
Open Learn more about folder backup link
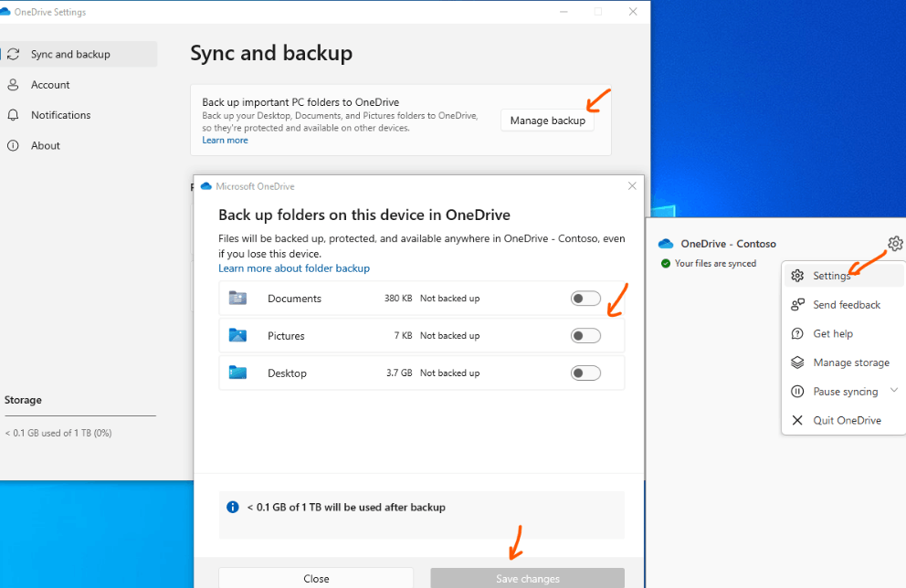[294, 268]
